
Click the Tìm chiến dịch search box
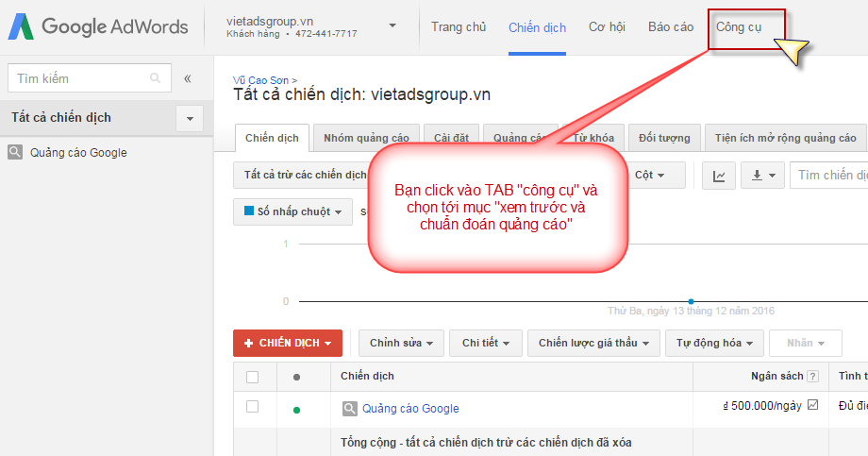(x=828, y=175)
